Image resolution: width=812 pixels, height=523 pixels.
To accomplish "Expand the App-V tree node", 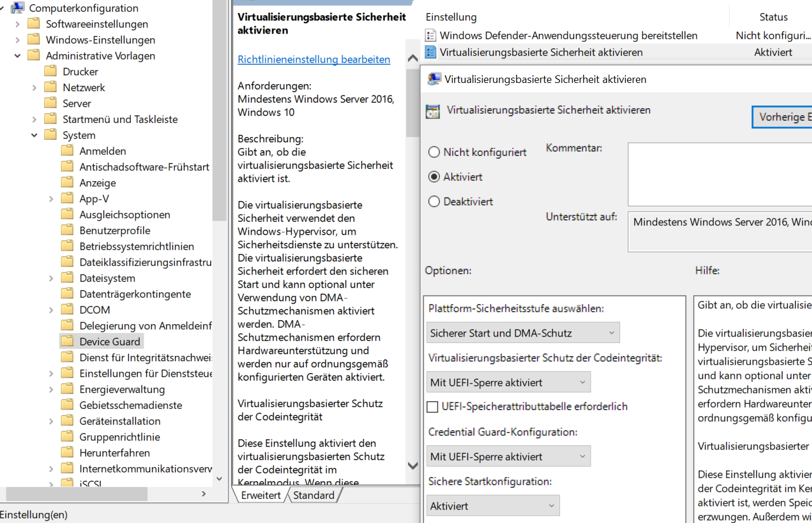I will [51, 198].
